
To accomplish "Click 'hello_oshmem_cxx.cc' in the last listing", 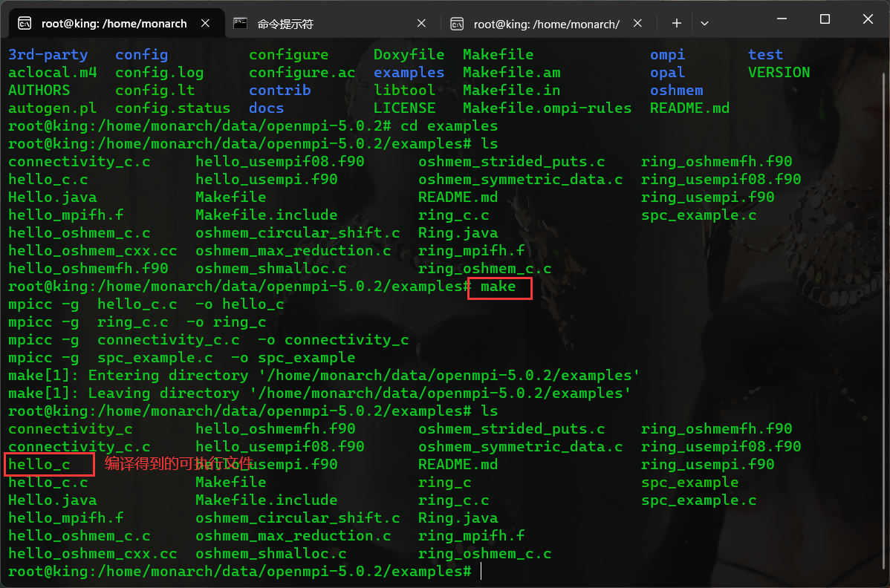I will click(93, 554).
